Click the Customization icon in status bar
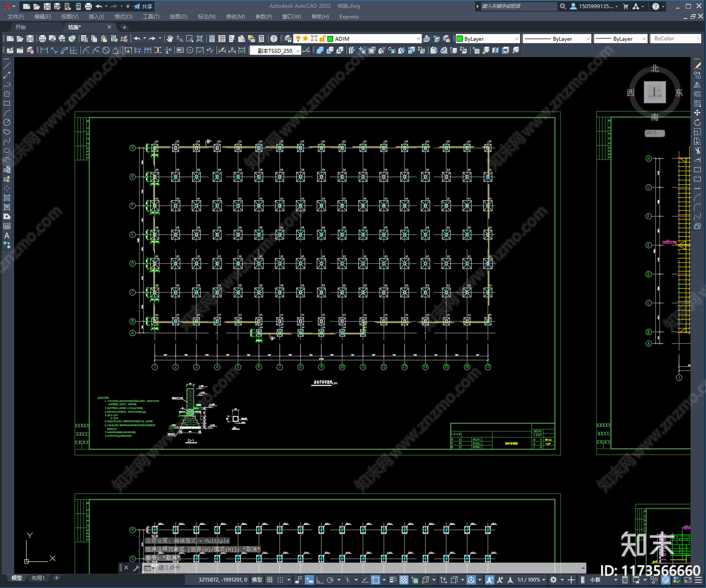Viewport: 706px width, 588px height. pos(698,580)
